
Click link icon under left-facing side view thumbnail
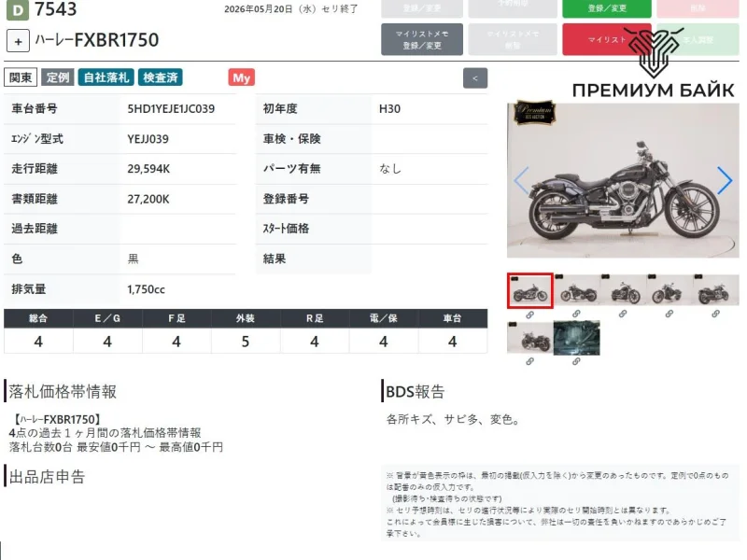576,315
